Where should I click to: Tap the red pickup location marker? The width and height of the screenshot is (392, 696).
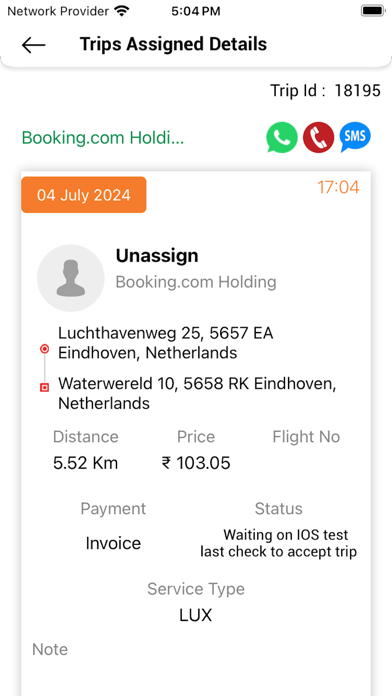coord(44,349)
